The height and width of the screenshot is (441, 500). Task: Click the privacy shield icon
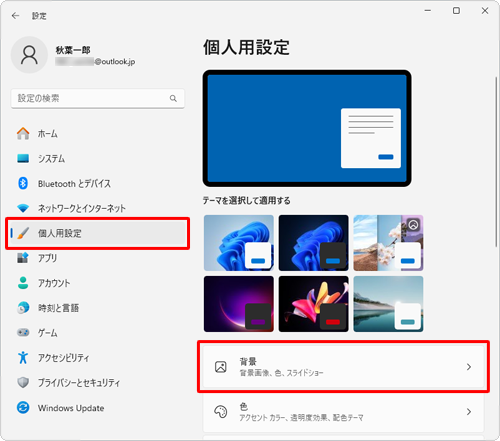point(23,382)
